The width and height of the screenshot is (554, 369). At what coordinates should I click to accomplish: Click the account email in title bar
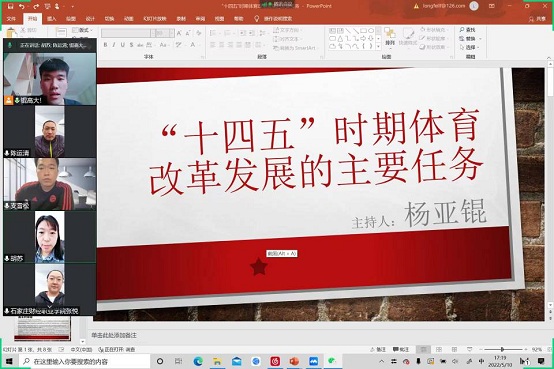pos(444,6)
